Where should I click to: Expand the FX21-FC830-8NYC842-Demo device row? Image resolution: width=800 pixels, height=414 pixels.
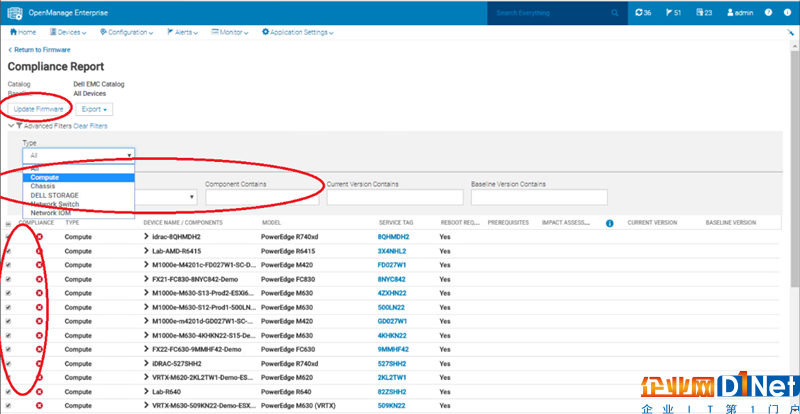pyautogui.click(x=146, y=279)
